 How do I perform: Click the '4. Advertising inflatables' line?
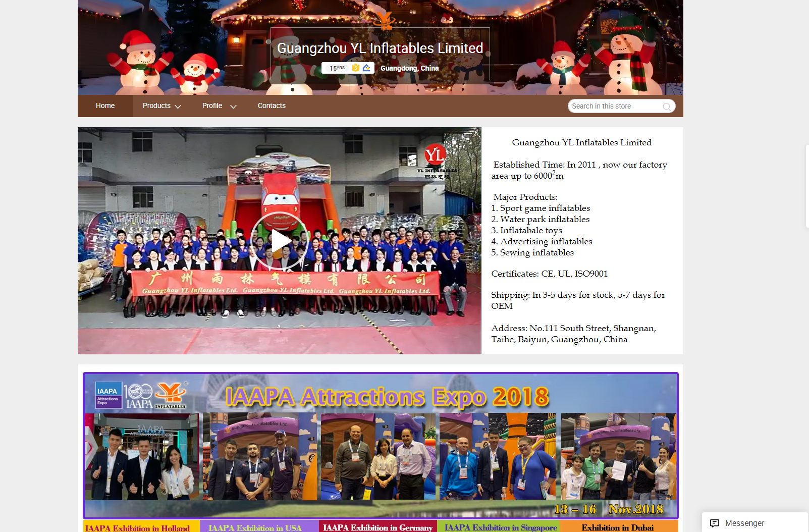coord(542,241)
